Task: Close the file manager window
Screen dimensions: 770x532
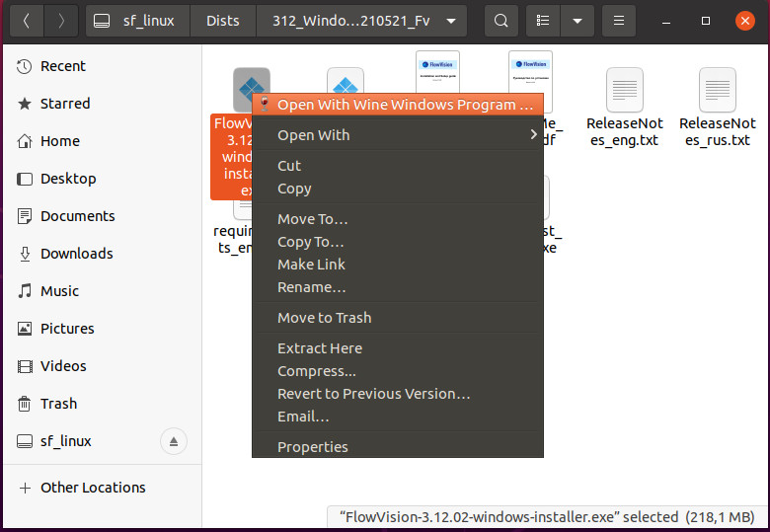Action: [745, 21]
